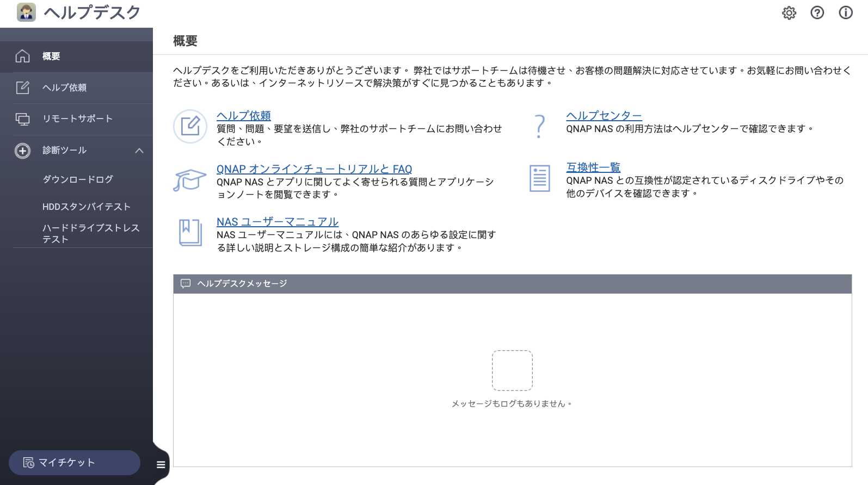Click the graduation cap tutorial icon
This screenshot has width=868, height=485.
tap(189, 180)
